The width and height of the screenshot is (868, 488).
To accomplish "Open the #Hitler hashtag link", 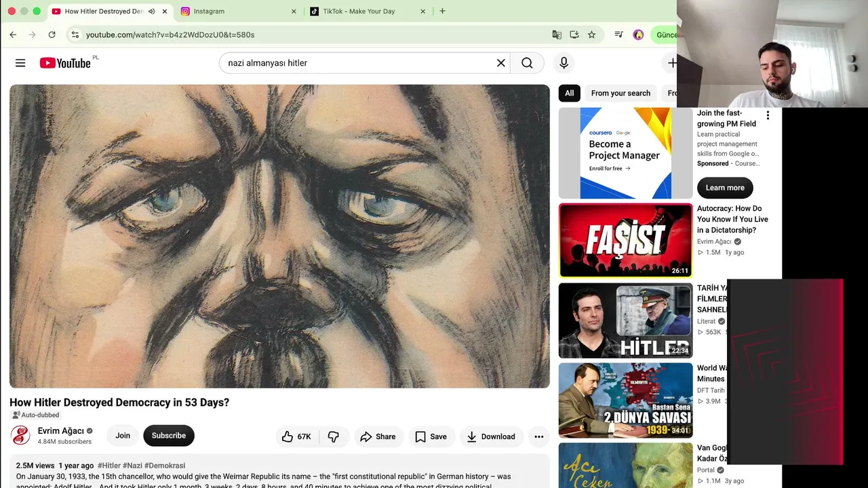I will coord(109,466).
